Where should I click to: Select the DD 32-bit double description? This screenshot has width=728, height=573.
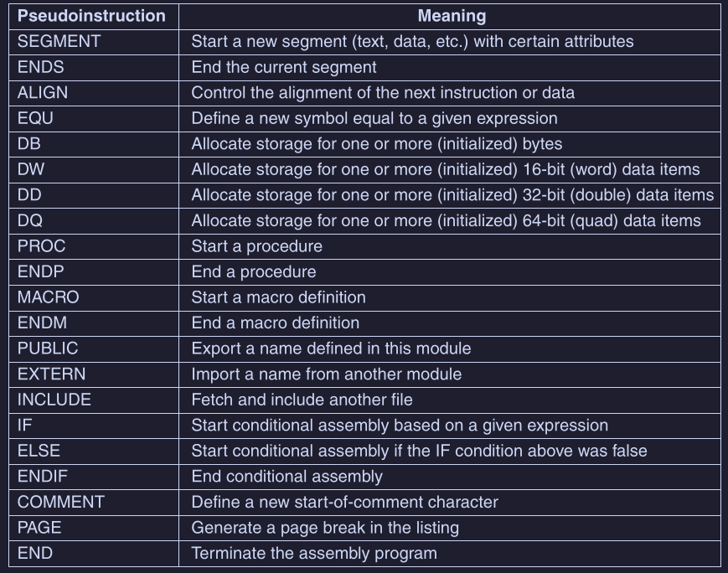[452, 195]
